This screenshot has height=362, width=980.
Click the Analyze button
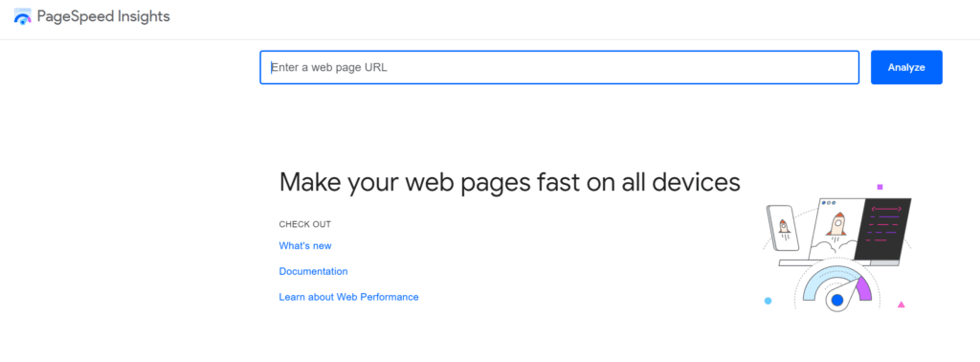click(x=906, y=67)
